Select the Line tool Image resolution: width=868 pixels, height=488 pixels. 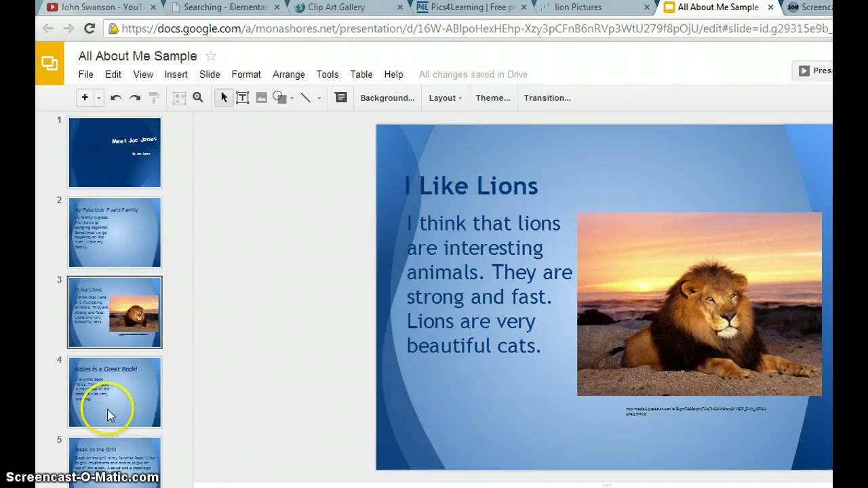pyautogui.click(x=306, y=98)
